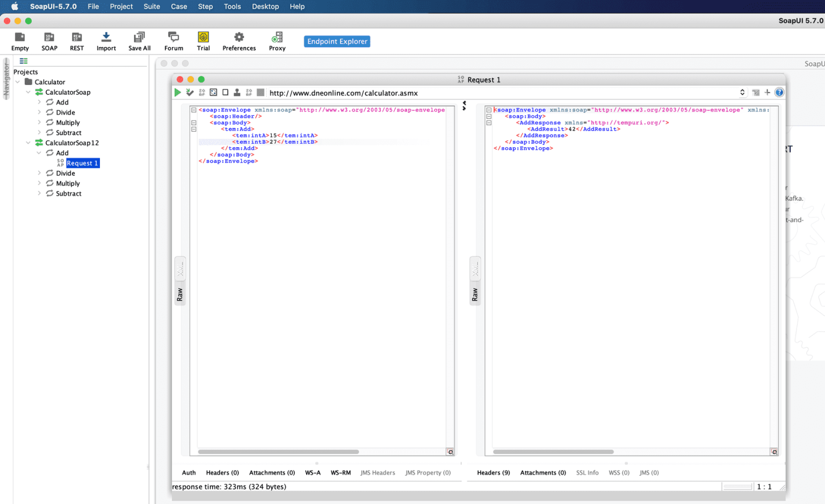Open the response Headers (9) tab
The width and height of the screenshot is (825, 504).
(493, 473)
